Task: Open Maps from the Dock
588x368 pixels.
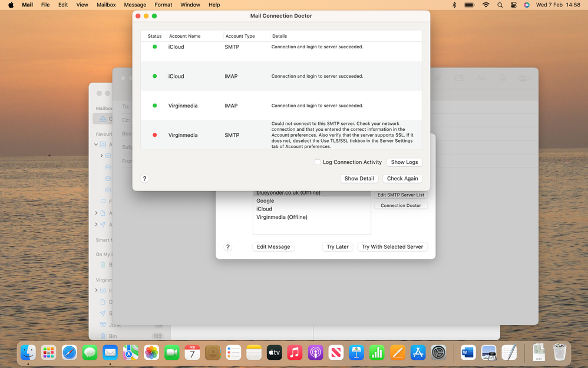Action: [131, 353]
